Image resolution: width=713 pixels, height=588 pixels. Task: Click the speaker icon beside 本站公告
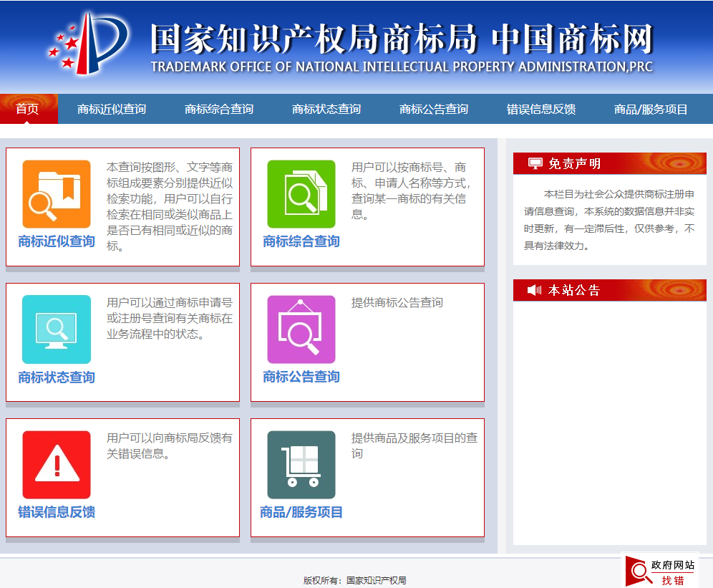point(534,290)
